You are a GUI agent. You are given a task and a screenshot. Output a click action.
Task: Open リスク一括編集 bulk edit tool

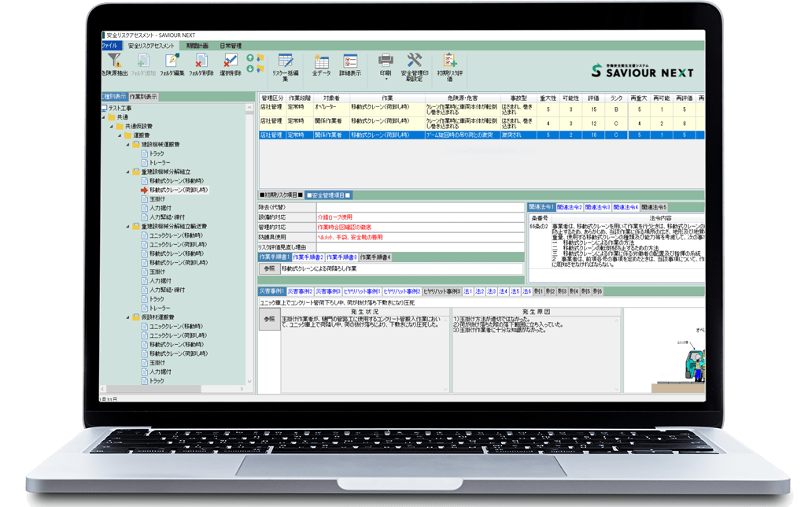(x=286, y=61)
